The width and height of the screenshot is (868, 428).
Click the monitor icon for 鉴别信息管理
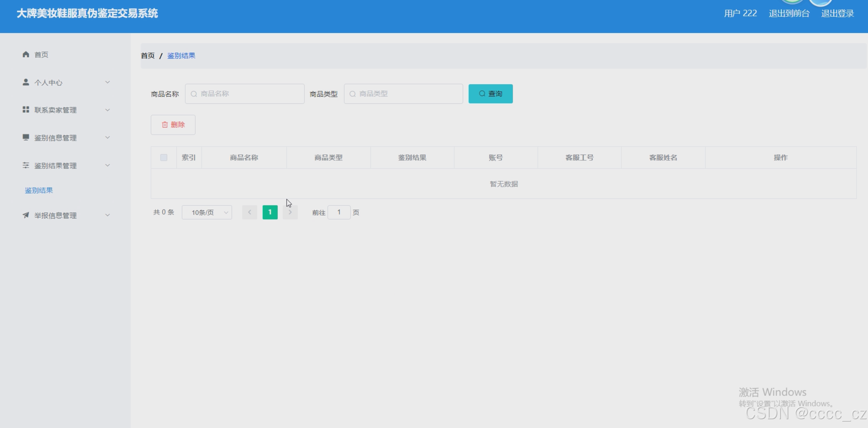(x=26, y=137)
